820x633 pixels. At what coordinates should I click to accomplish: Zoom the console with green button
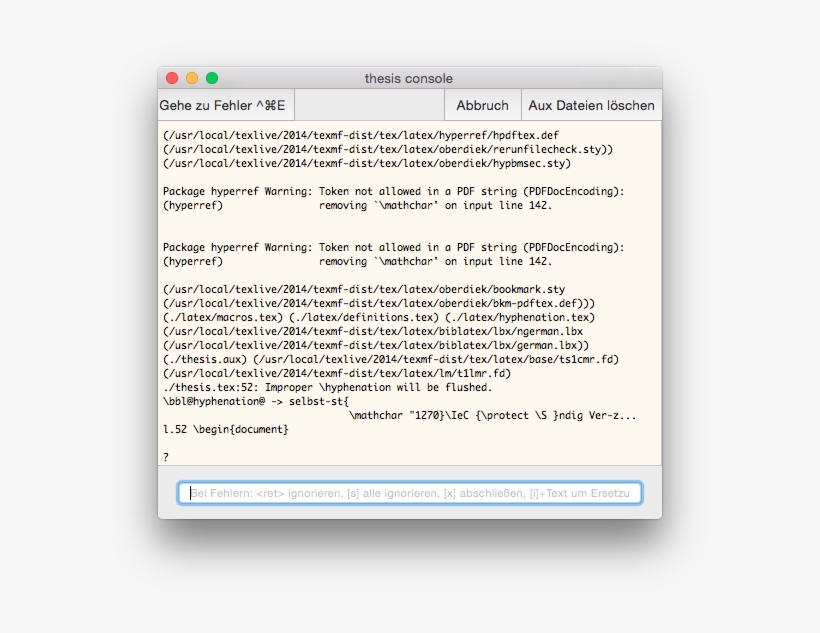(x=212, y=78)
